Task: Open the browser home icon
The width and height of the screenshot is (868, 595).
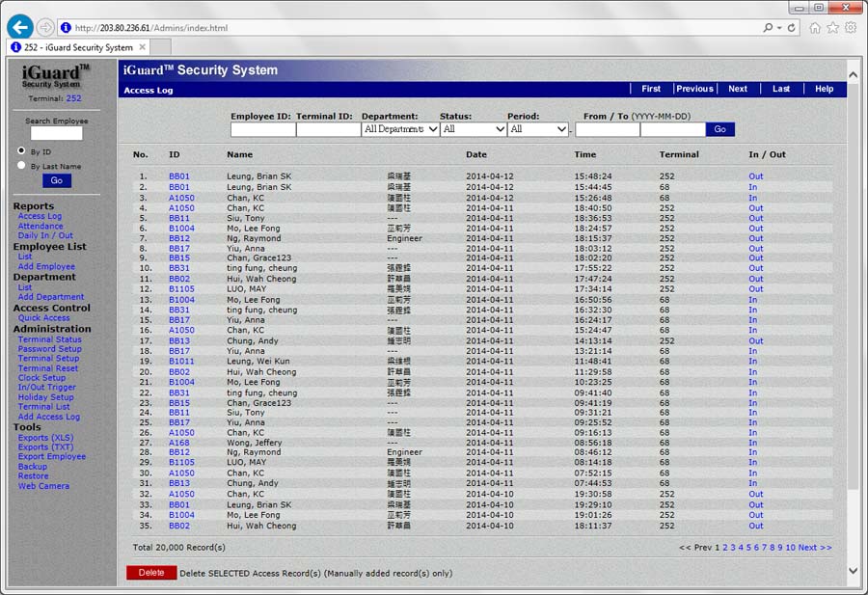Action: 815,28
